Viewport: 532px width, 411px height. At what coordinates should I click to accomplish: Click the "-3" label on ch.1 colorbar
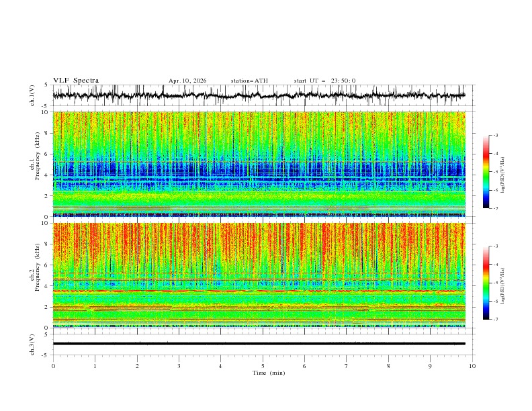(495, 135)
